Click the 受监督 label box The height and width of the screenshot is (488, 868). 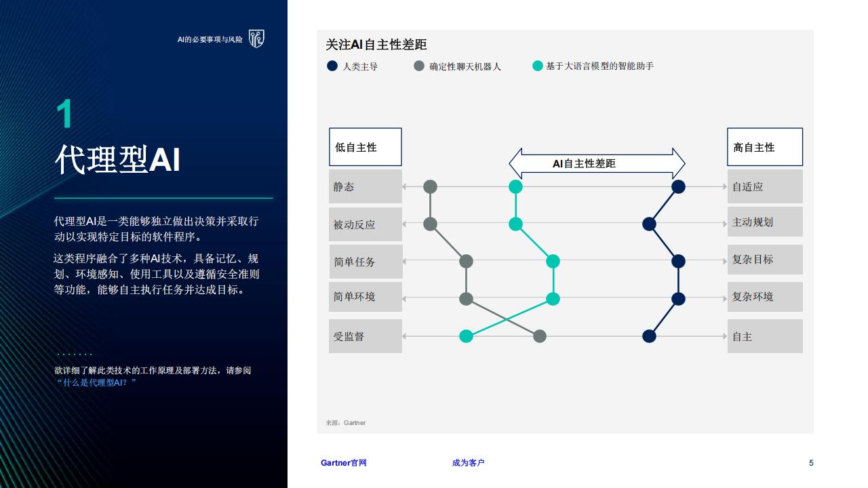point(366,336)
